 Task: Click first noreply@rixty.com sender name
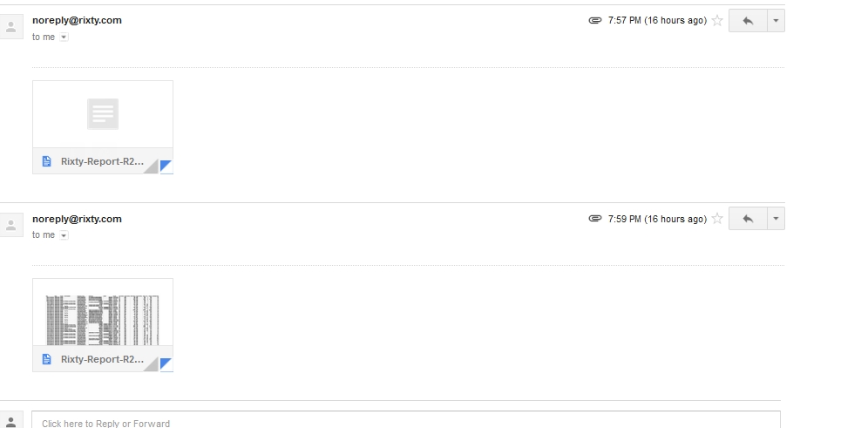coord(77,21)
